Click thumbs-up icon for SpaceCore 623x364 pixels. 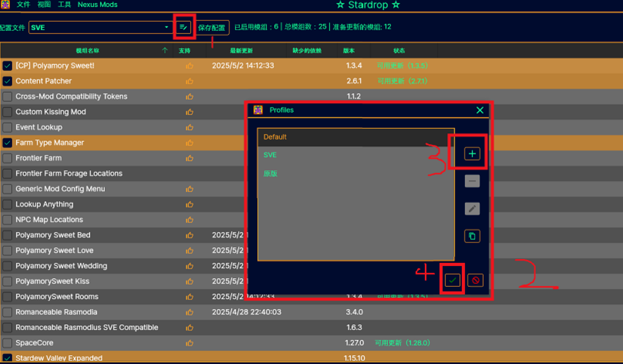coord(189,343)
